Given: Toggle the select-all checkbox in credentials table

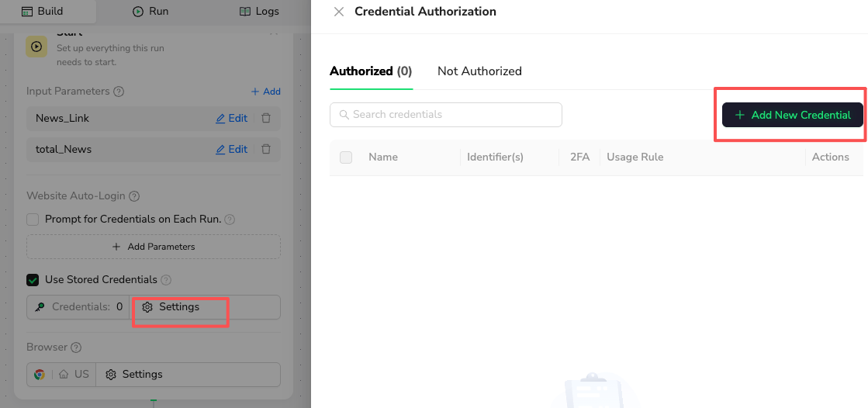Looking at the screenshot, I should (x=346, y=157).
